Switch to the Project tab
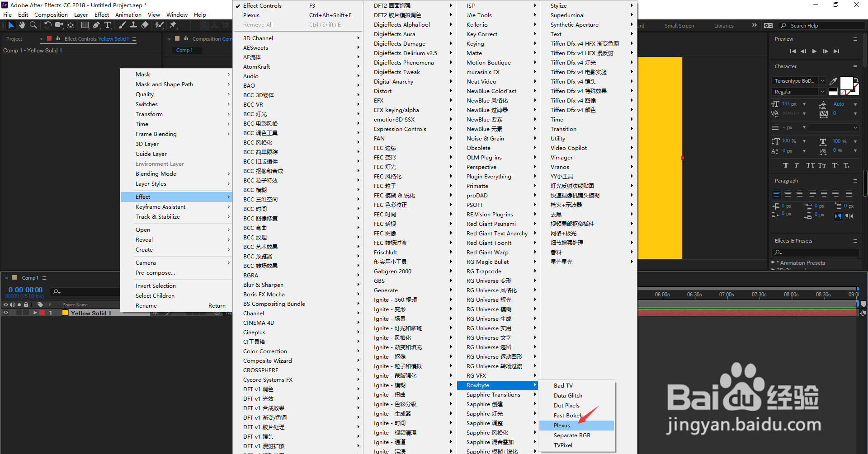The image size is (868, 454). tap(14, 39)
